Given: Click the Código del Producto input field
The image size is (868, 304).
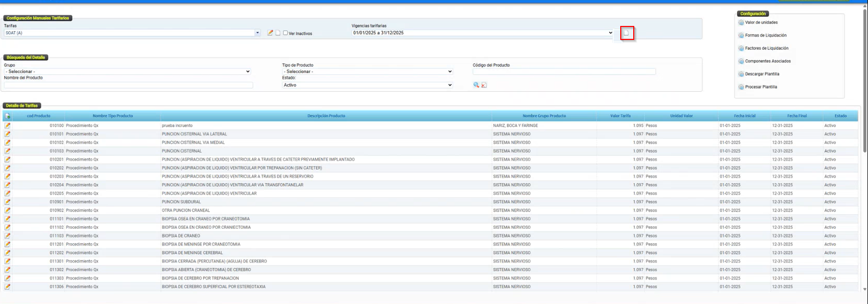Looking at the screenshot, I should coord(564,72).
